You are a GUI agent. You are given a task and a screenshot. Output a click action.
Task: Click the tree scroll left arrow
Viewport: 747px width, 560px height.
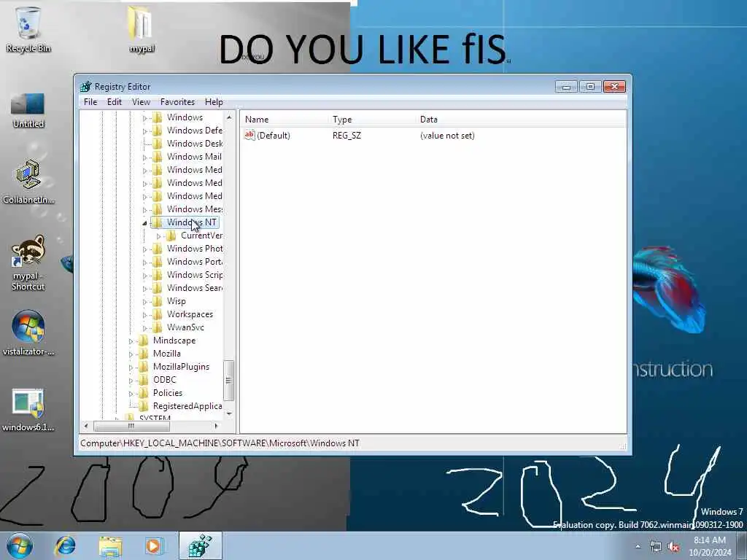tap(86, 426)
